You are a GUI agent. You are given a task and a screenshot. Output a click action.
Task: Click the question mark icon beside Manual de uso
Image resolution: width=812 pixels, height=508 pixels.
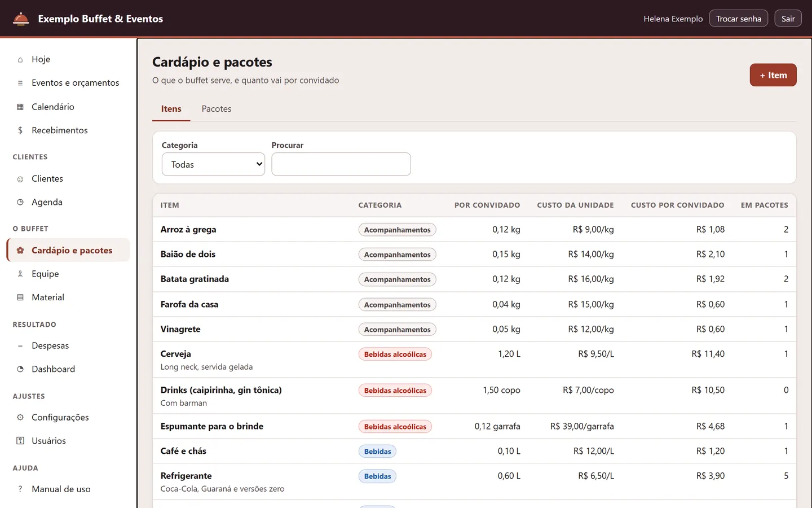(20, 489)
